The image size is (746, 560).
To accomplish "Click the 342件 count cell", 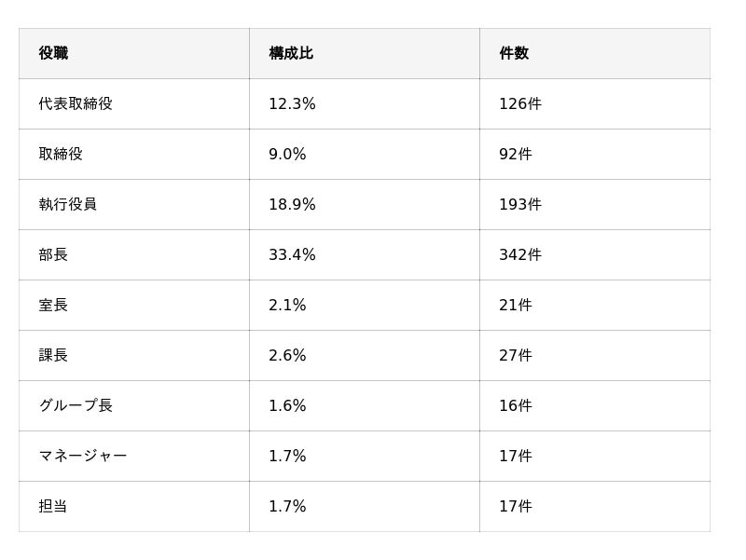I will (x=595, y=254).
